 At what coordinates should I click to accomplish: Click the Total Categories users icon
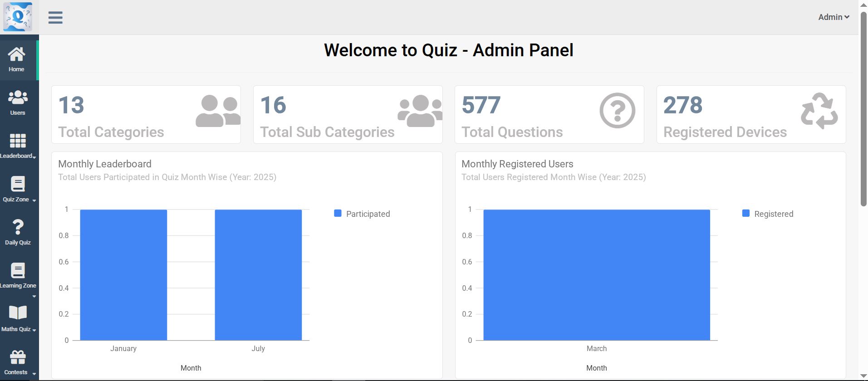click(x=218, y=111)
